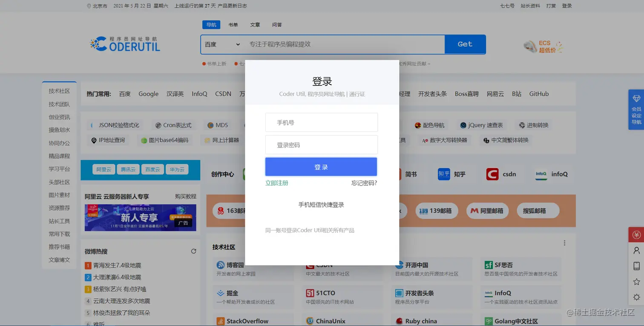
Task: Focus the 手机号 input field
Action: 322,123
